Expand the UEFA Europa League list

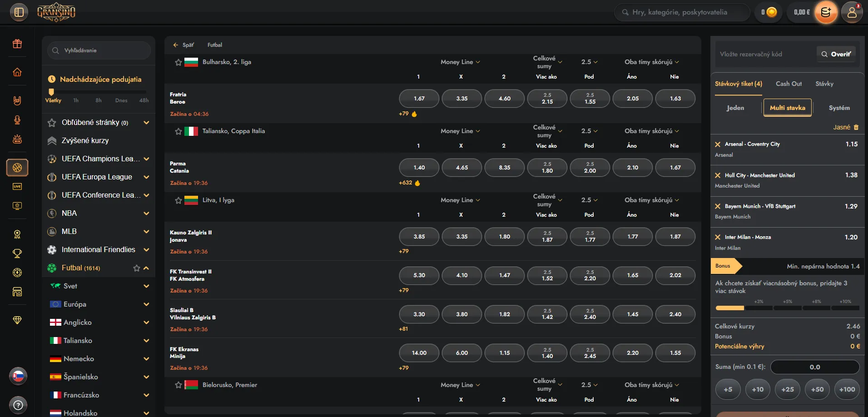[x=146, y=177]
